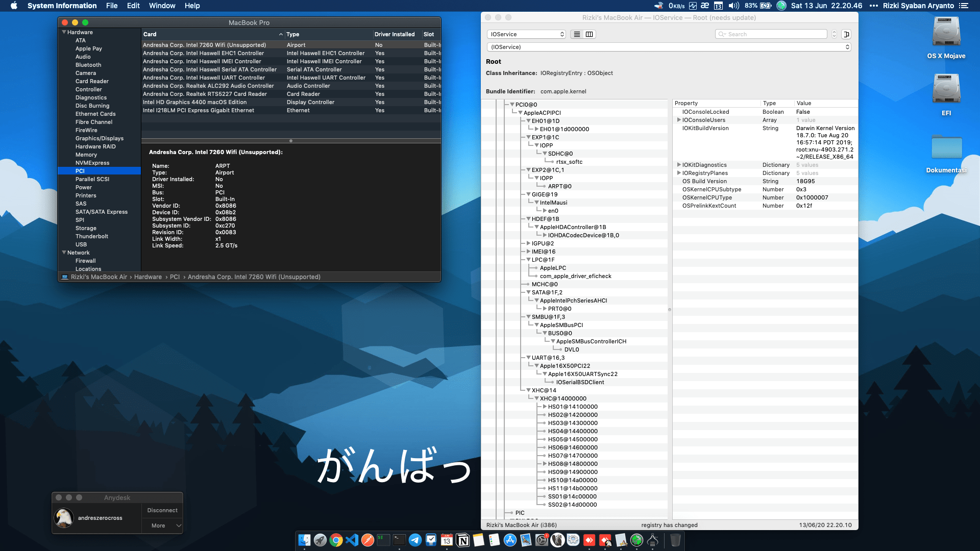Switch IORegistryExplorer to list view
The width and height of the screenshot is (980, 551).
point(577,34)
